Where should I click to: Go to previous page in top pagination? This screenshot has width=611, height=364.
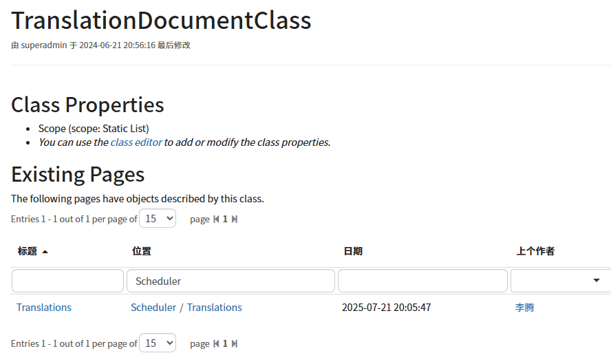[x=216, y=220]
